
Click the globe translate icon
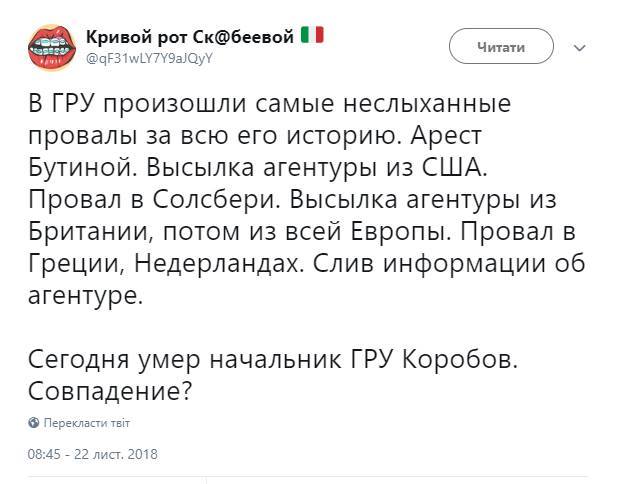click(35, 423)
